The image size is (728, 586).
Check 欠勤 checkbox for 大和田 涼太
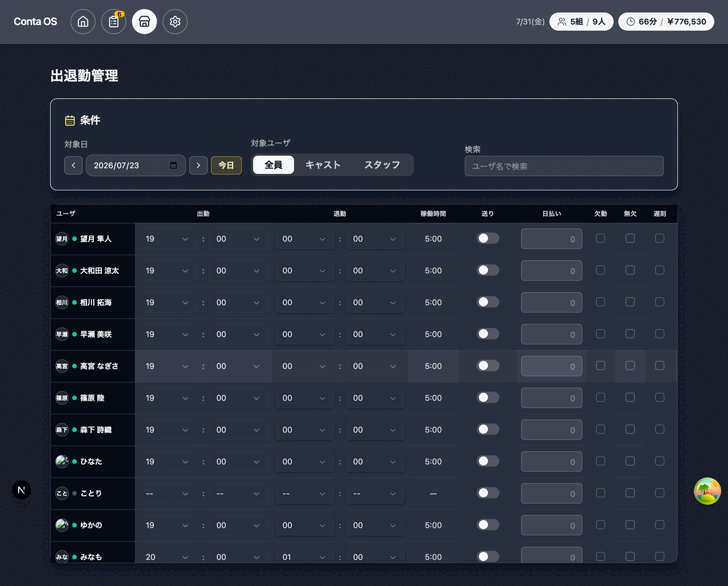click(x=601, y=270)
